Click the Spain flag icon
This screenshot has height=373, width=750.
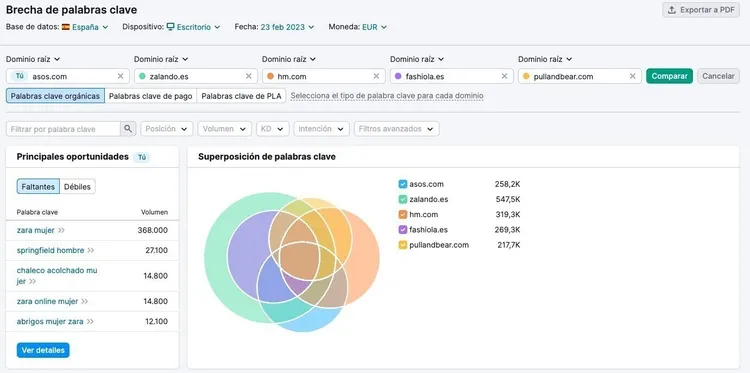coord(66,27)
